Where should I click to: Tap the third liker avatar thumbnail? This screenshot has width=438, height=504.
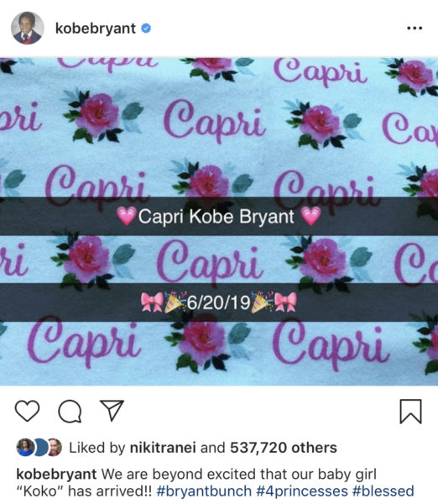[x=55, y=447]
